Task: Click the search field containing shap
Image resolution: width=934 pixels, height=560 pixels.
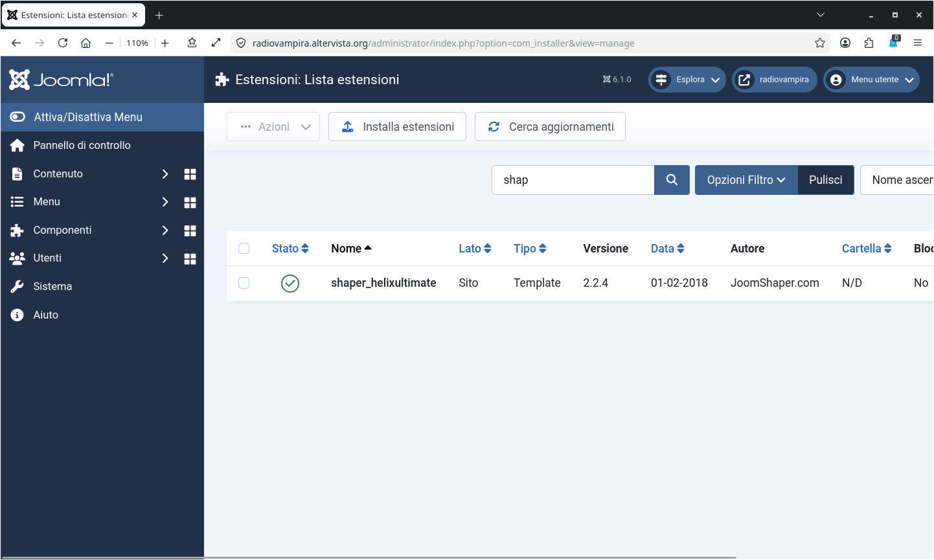Action: click(573, 180)
